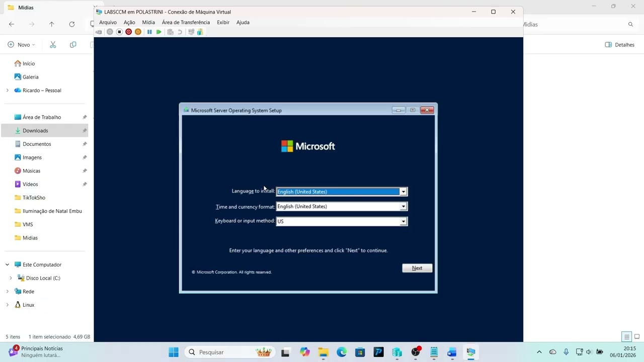Open the Mídia menu
644x362 pixels.
[148, 22]
